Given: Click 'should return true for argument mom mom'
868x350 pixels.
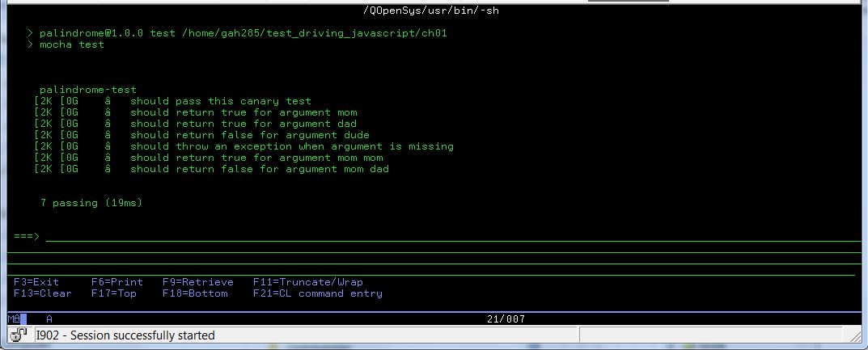Looking at the screenshot, I should point(256,158).
